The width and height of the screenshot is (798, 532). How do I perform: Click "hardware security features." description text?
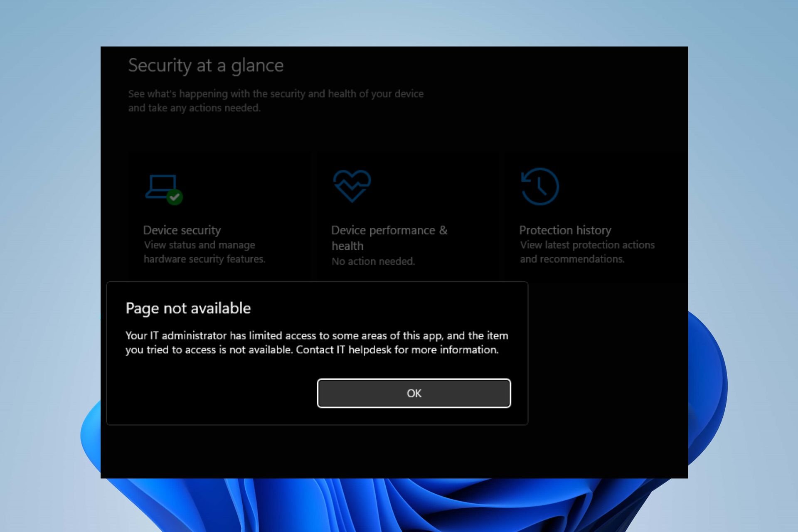204,259
